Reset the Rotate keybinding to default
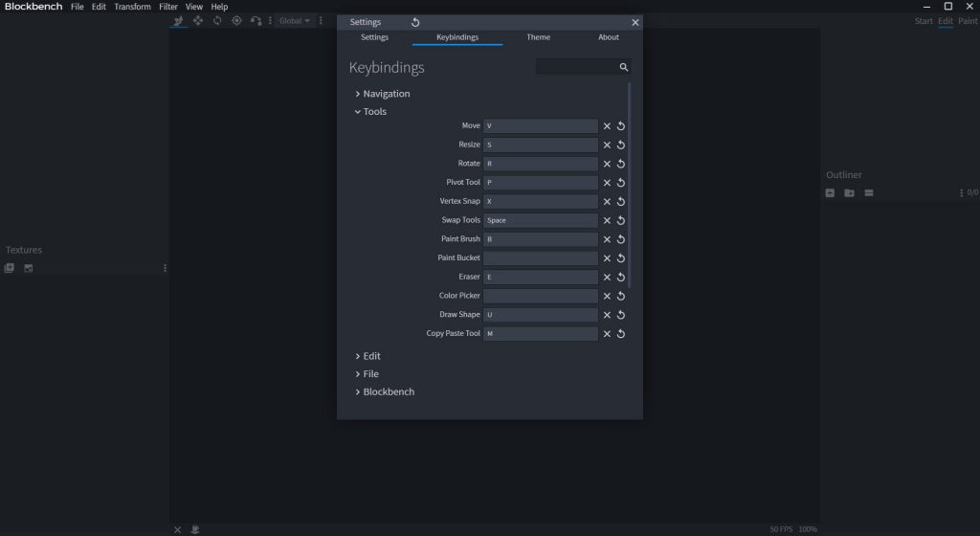Viewport: 980px width, 536px height. (x=620, y=164)
